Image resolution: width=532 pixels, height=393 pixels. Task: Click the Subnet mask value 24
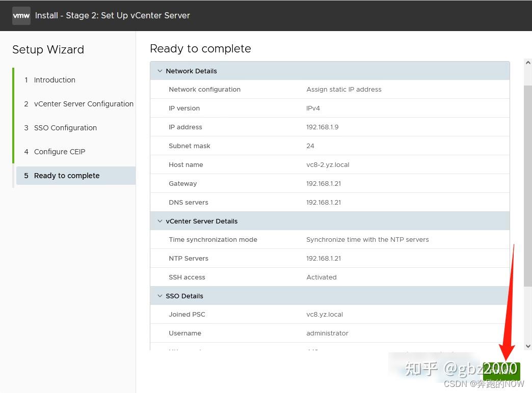tap(310, 146)
